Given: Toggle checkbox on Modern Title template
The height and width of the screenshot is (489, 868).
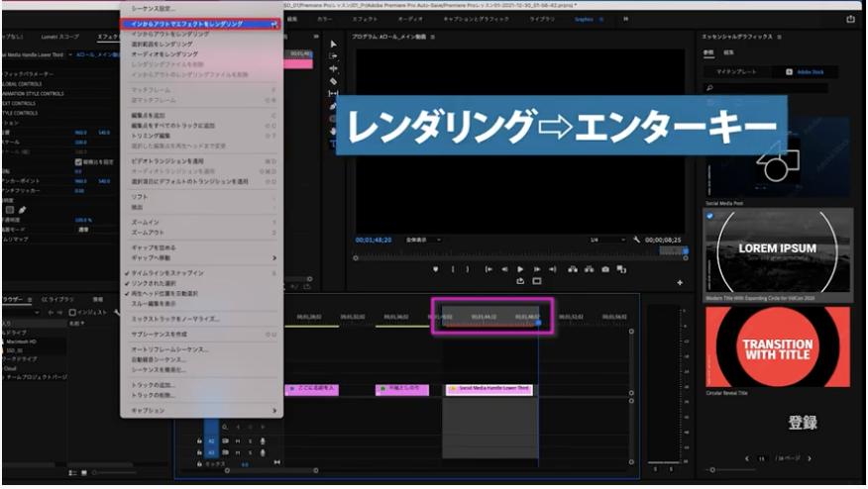Looking at the screenshot, I should [x=709, y=216].
